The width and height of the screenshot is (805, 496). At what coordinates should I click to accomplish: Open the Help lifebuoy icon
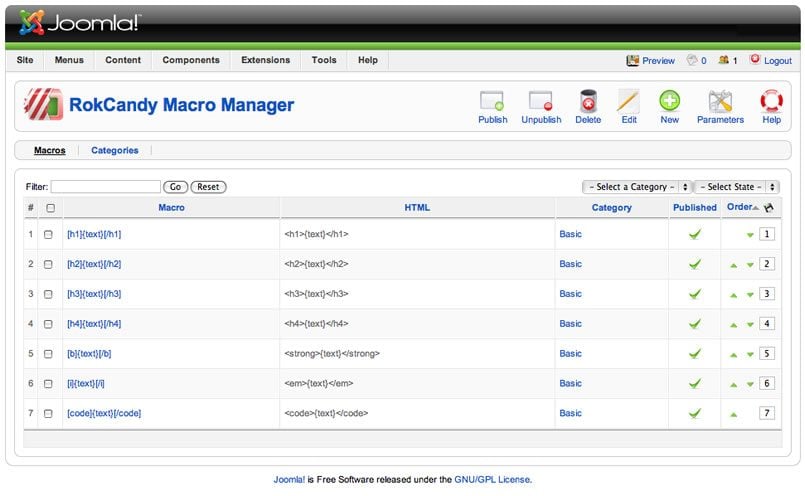(x=771, y=102)
